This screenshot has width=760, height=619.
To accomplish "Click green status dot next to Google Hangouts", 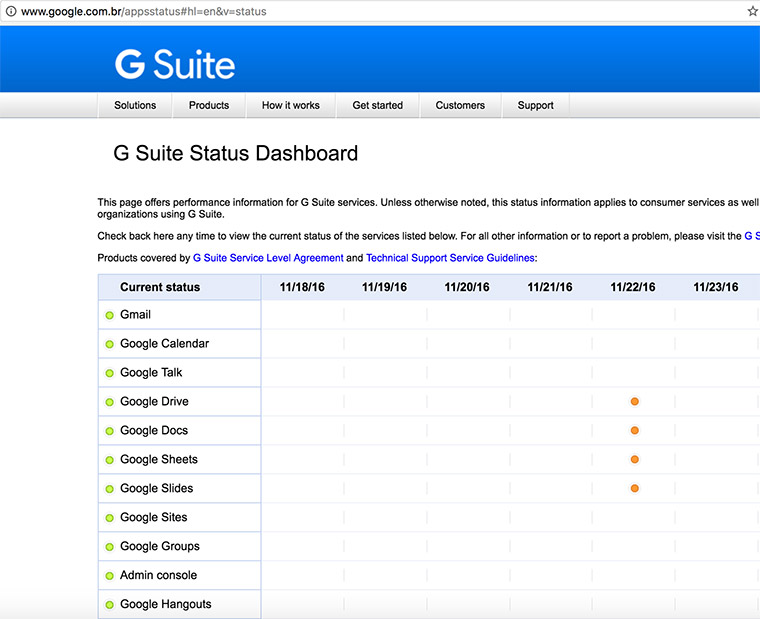I will click(110, 605).
